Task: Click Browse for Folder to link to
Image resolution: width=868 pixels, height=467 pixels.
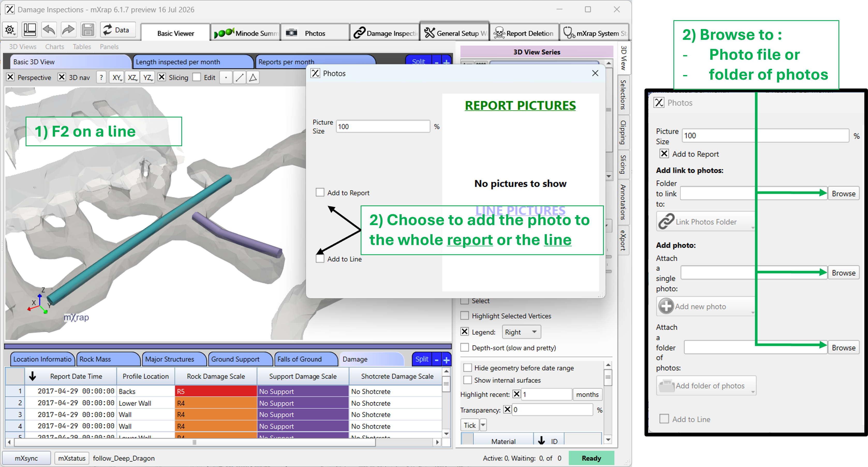Action: click(843, 194)
